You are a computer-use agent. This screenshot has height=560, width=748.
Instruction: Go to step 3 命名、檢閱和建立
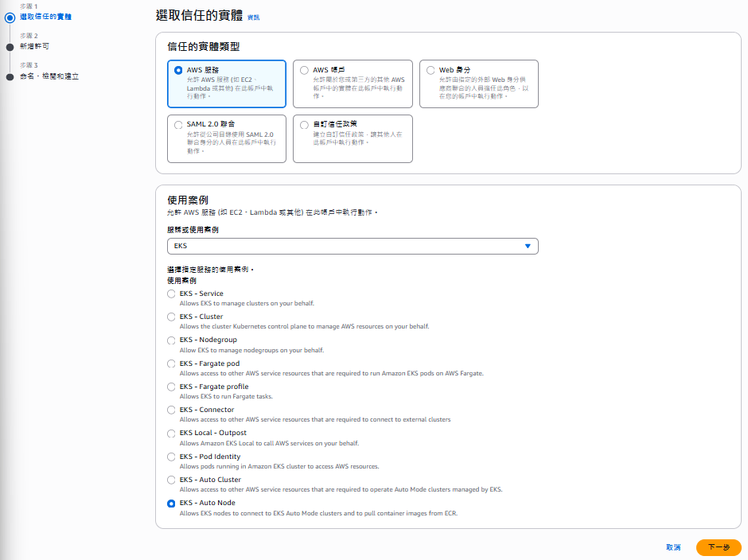coord(49,76)
